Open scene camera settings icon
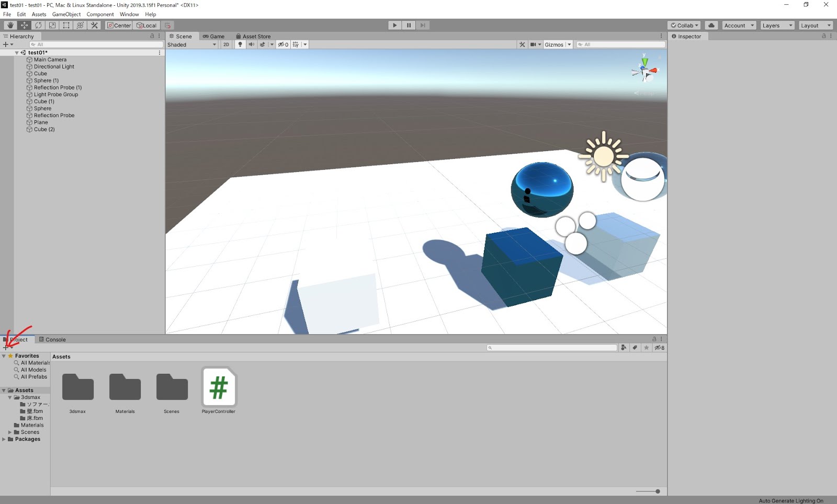The height and width of the screenshot is (504, 837). 533,44
